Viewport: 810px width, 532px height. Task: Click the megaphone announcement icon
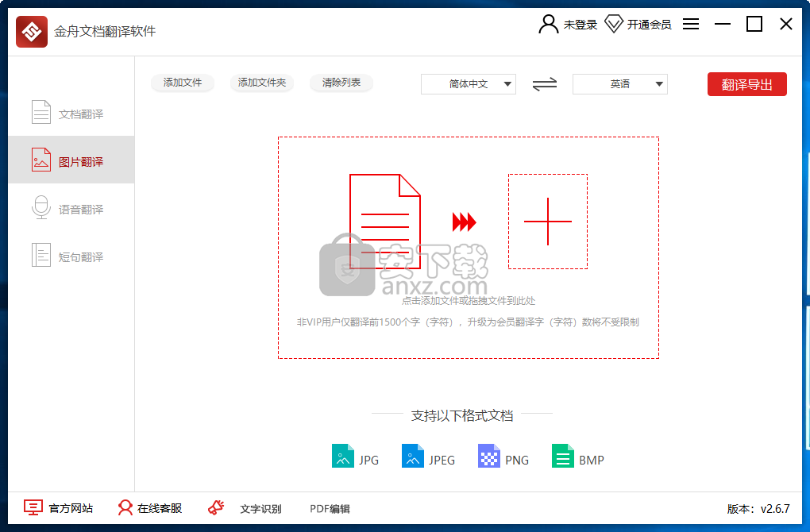coord(216,507)
